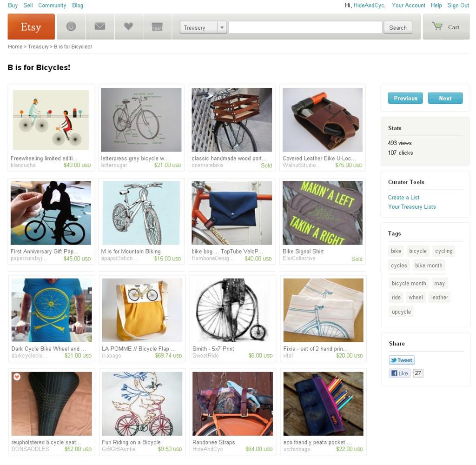Open the Community menu item
The height and width of the screenshot is (465, 476).
[52, 5]
